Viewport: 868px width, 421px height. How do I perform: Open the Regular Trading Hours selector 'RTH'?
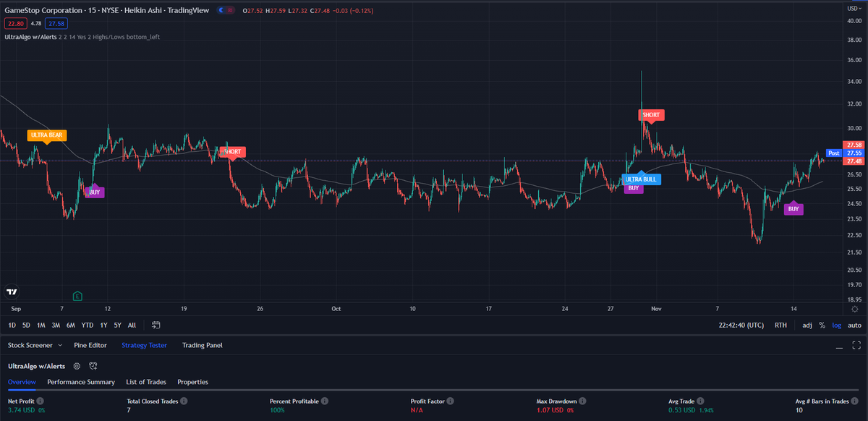(x=780, y=325)
